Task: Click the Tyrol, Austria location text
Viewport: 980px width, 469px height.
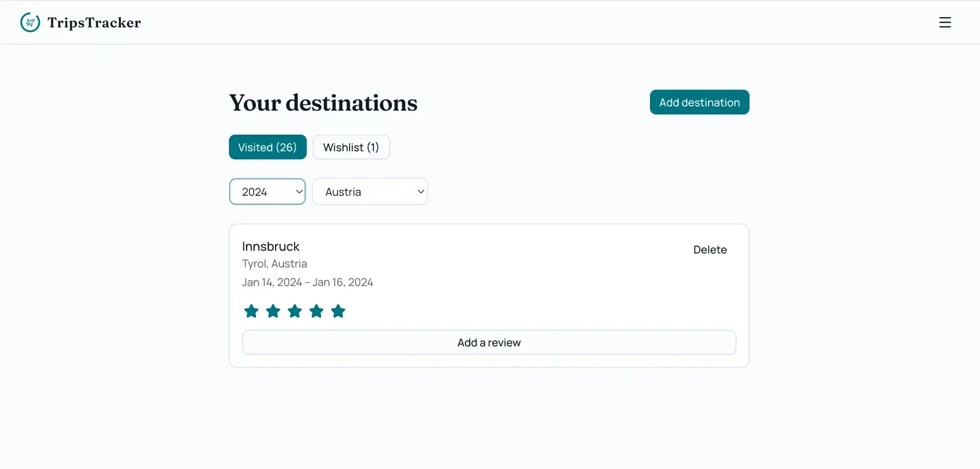Action: click(274, 264)
